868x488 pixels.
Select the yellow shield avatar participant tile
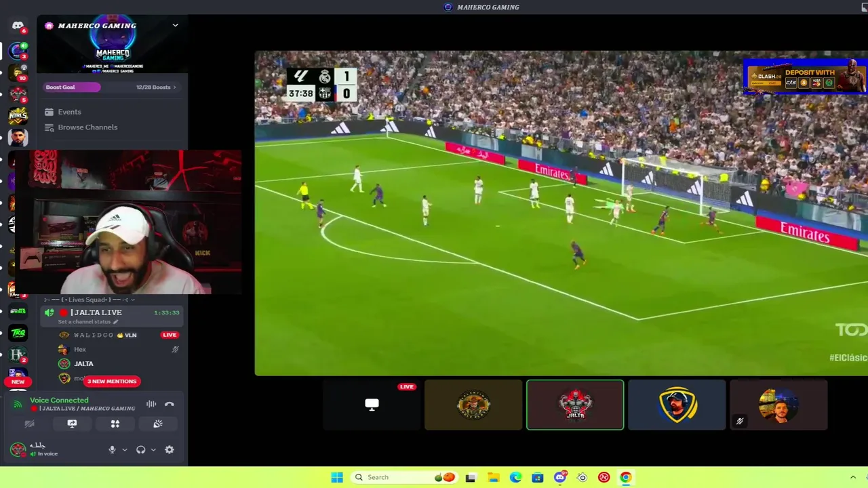point(677,405)
